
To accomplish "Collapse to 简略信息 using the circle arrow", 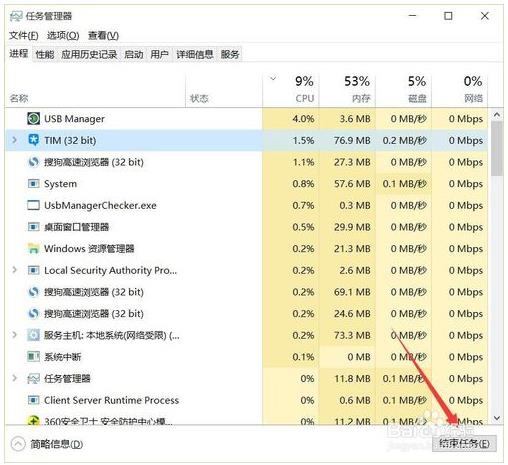I will point(18,444).
